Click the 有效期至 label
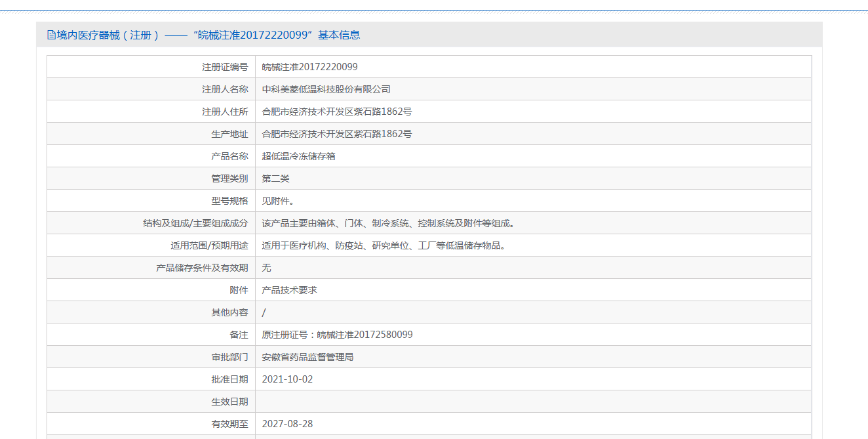This screenshot has width=868, height=439. (229, 424)
